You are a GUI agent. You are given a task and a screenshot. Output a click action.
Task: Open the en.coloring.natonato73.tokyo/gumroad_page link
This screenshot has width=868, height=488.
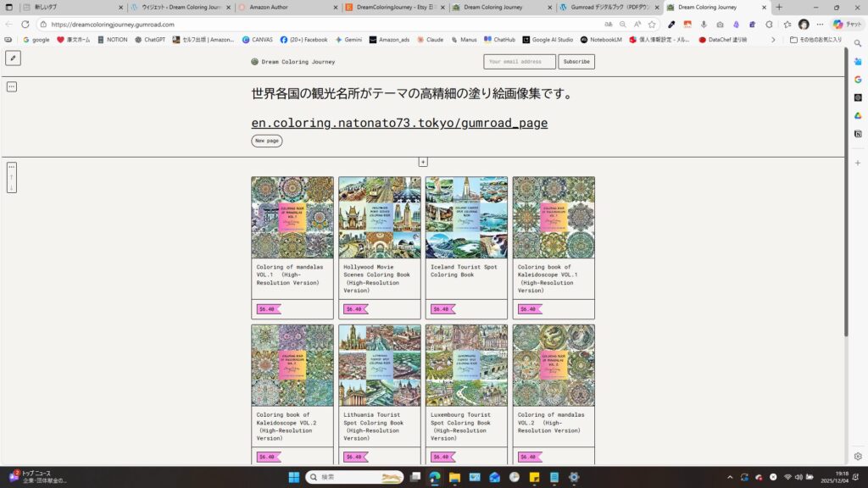[x=399, y=123]
